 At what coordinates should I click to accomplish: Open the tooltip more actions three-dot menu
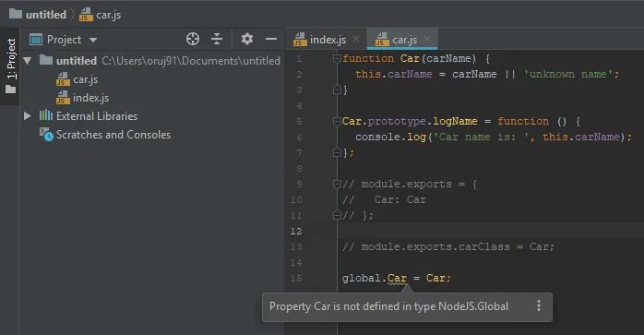coord(539,305)
